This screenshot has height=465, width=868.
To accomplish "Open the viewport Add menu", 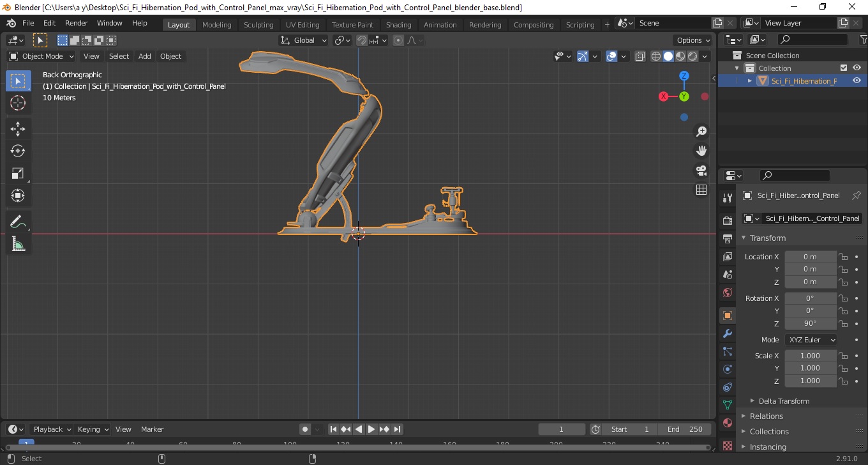I will 145,56.
